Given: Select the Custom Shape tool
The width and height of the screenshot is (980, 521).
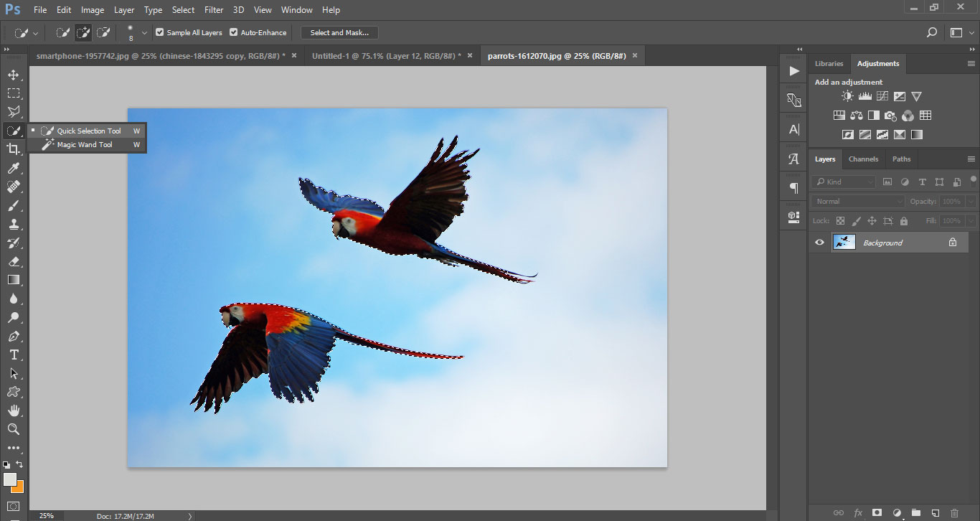Looking at the screenshot, I should [13, 392].
